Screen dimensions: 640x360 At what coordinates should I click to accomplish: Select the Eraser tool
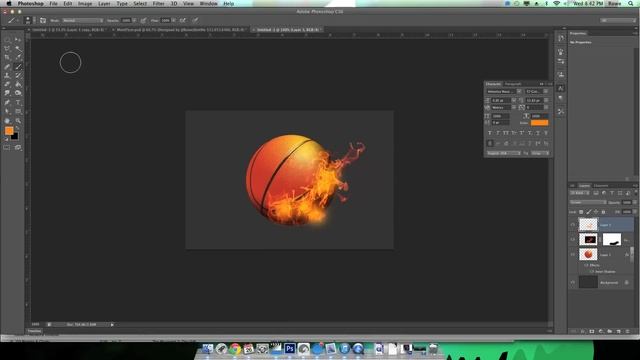(x=7, y=84)
